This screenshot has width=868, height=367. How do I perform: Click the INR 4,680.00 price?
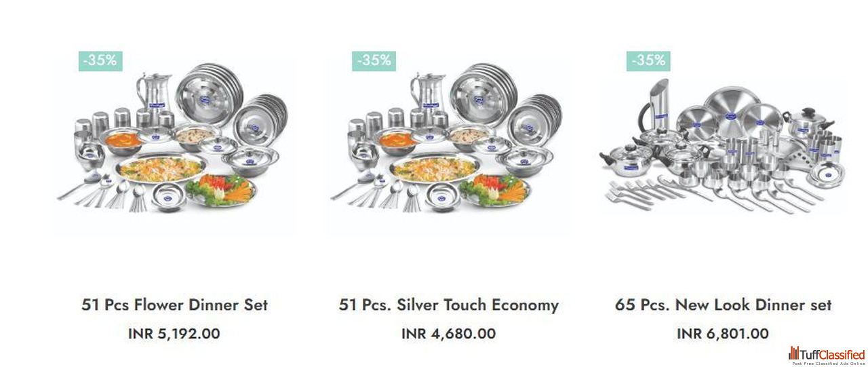[x=448, y=334]
